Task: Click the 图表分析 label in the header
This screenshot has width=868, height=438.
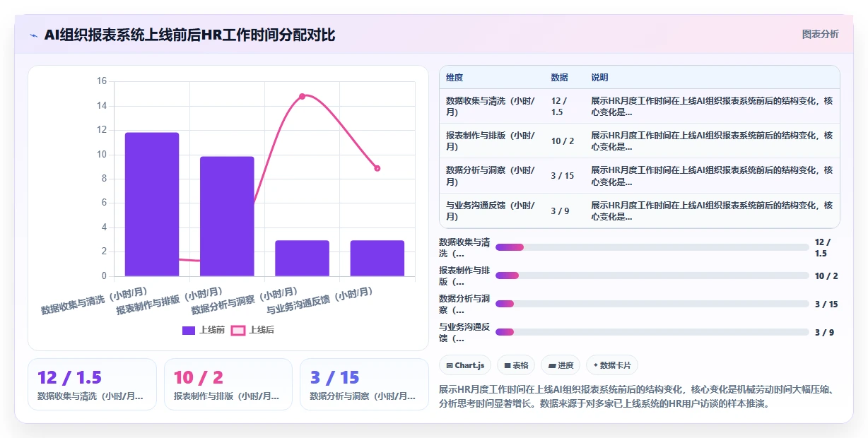Action: [820, 34]
